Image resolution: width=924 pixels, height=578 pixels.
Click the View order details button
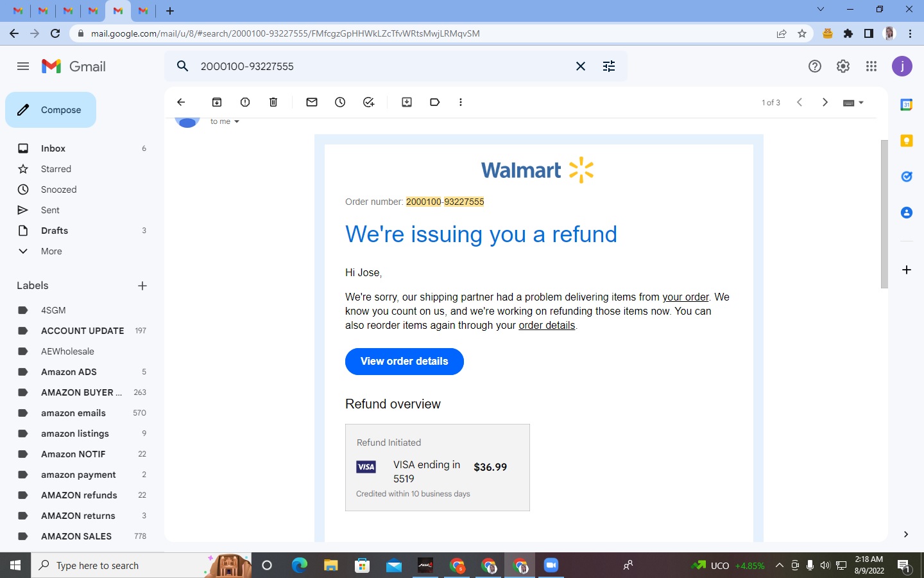tap(404, 362)
